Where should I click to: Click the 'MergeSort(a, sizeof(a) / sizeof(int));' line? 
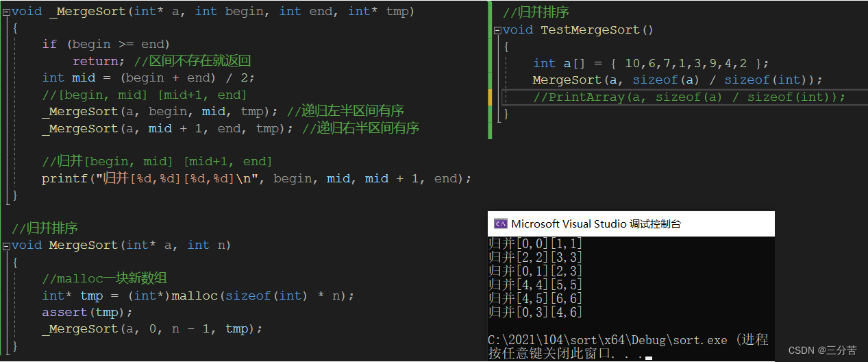pos(678,80)
